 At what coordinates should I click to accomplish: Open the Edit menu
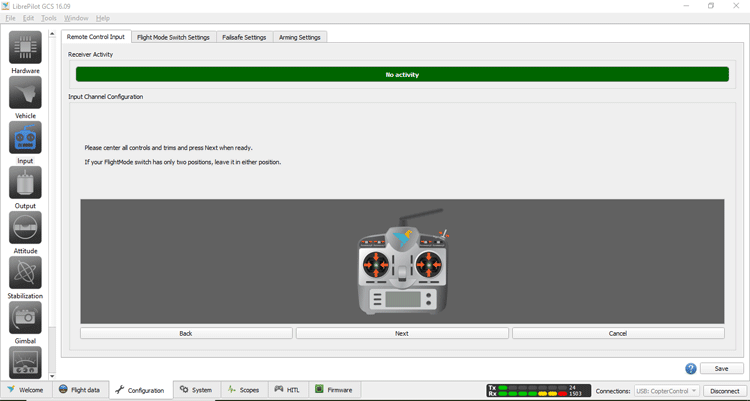28,18
